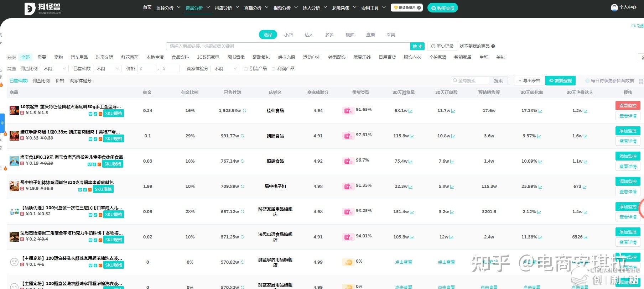This screenshot has height=289, width=644.
Task: Switch to the 小店 tab
Action: coord(289,35)
